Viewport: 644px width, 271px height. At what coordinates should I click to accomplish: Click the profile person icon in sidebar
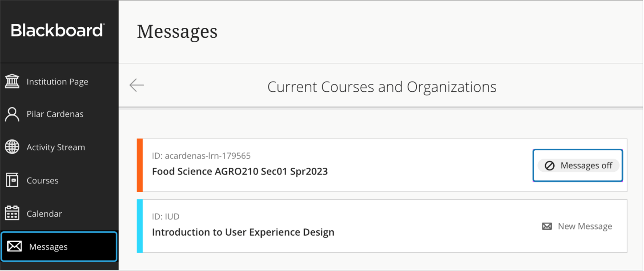12,114
